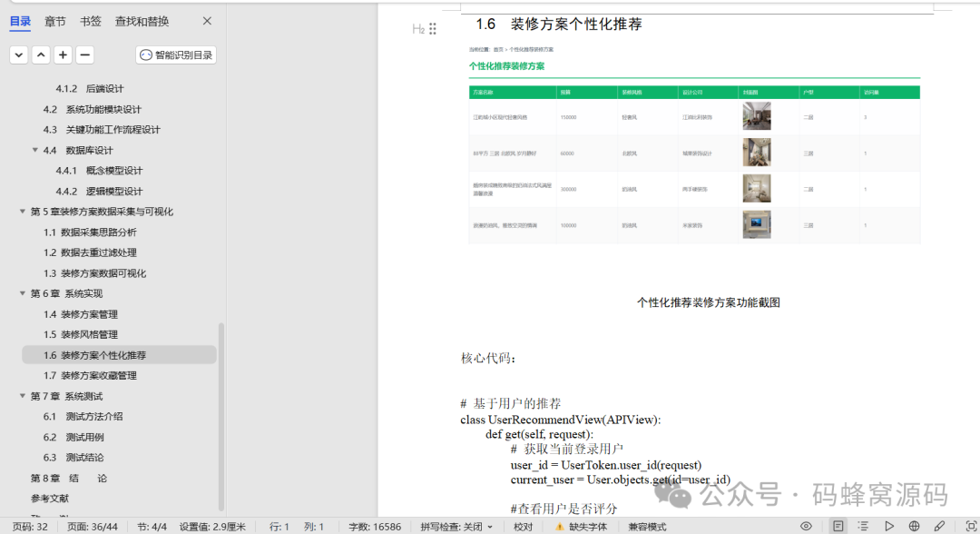
Task: Go to 4.2 系统功能模块设计 in outline
Action: click(x=92, y=109)
